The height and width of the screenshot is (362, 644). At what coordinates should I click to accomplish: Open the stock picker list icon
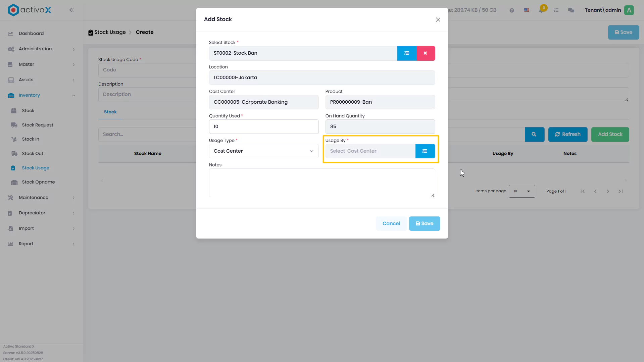pos(407,53)
